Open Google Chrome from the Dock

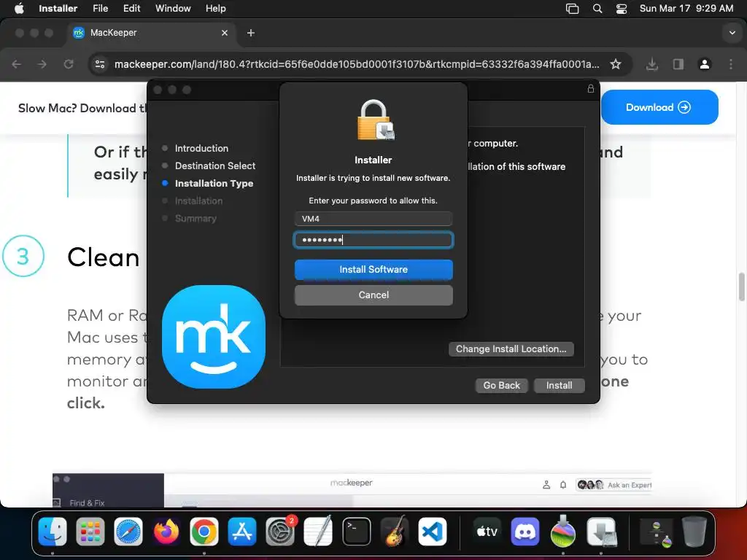click(204, 532)
